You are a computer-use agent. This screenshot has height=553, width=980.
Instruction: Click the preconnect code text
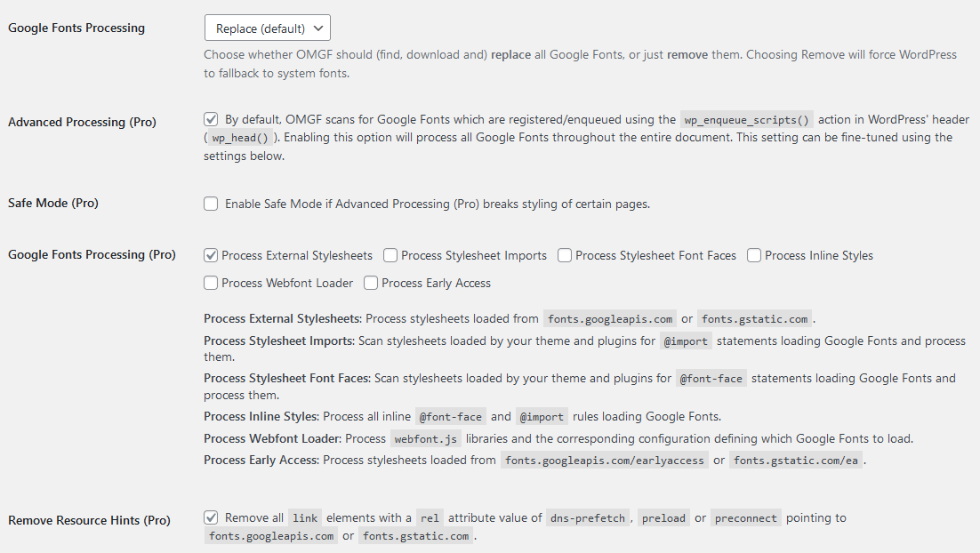745,518
